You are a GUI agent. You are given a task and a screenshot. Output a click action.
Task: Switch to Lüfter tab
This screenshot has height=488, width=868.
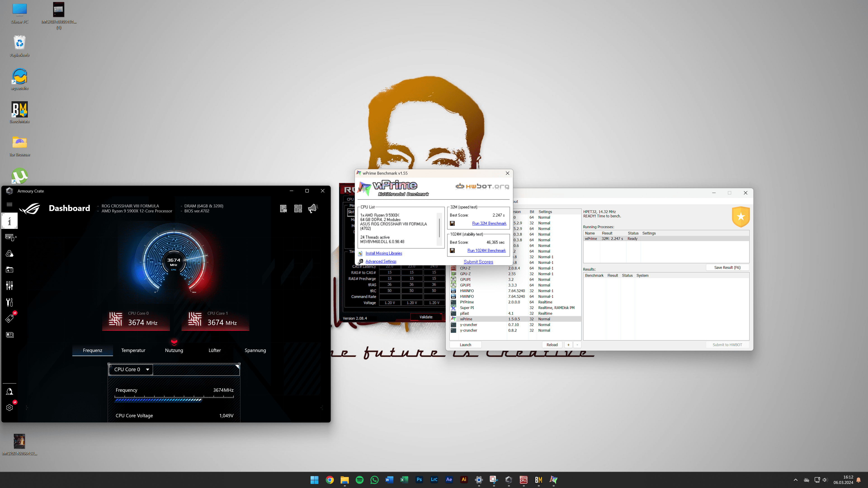pyautogui.click(x=215, y=350)
